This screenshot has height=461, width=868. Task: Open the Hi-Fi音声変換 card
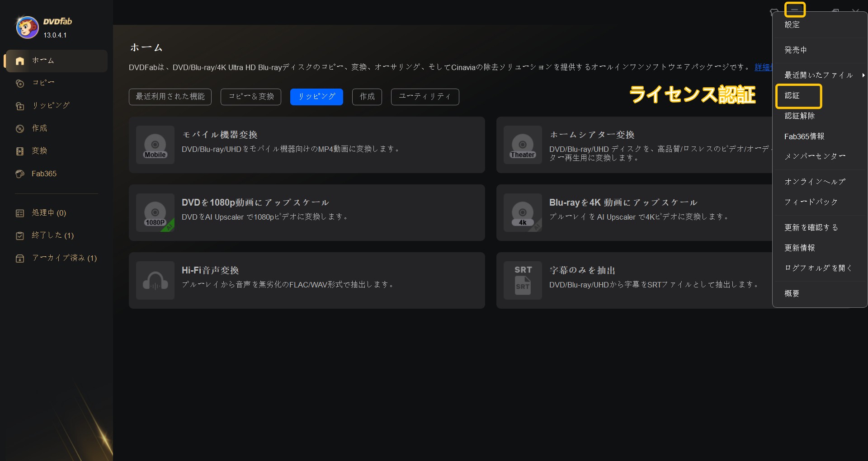tap(307, 281)
